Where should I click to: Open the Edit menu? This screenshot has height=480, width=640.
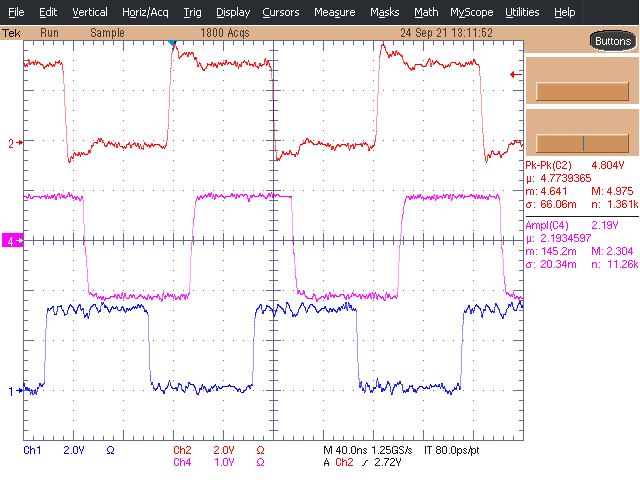click(48, 12)
